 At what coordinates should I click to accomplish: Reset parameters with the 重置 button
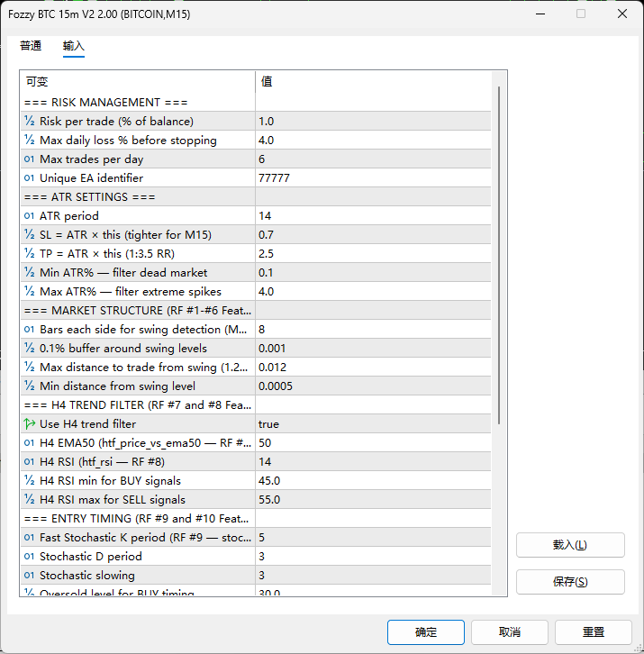click(x=593, y=632)
